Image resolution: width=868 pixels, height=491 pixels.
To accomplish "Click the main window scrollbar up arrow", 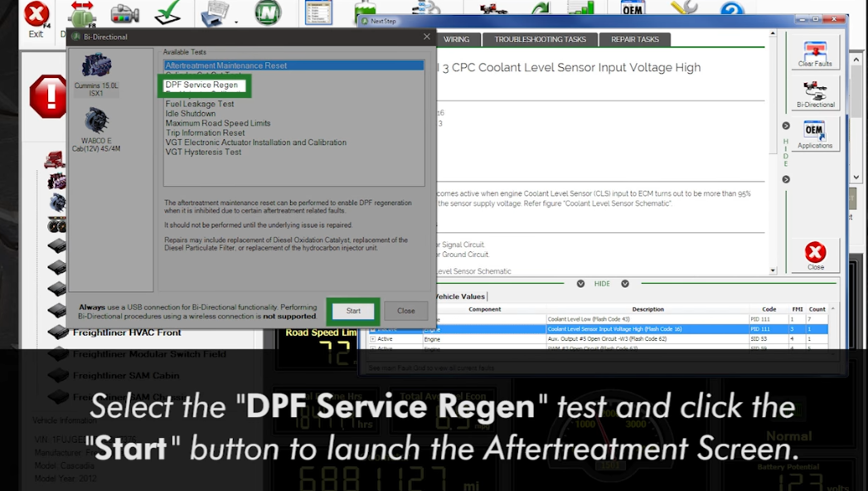I will pyautogui.click(x=856, y=59).
